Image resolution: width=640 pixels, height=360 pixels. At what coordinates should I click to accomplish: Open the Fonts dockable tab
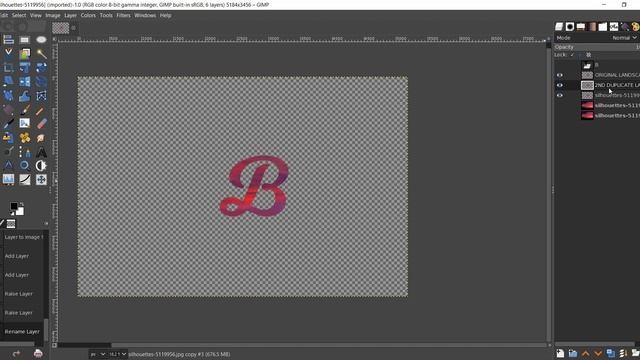pyautogui.click(x=614, y=27)
